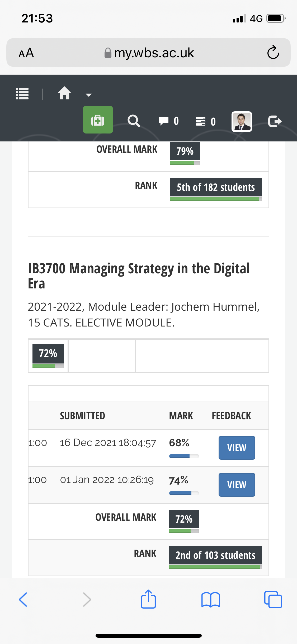Check messages speech bubble icon
This screenshot has height=644, width=297.
pos(168,121)
